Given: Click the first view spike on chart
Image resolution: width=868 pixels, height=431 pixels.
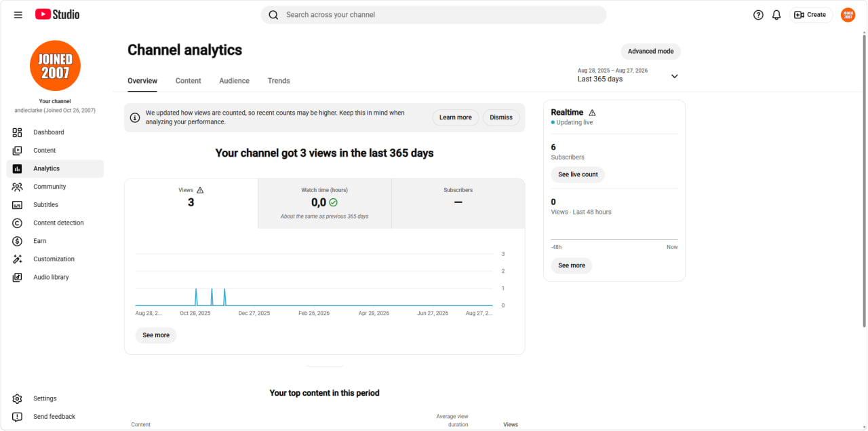Looking at the screenshot, I should [196, 297].
